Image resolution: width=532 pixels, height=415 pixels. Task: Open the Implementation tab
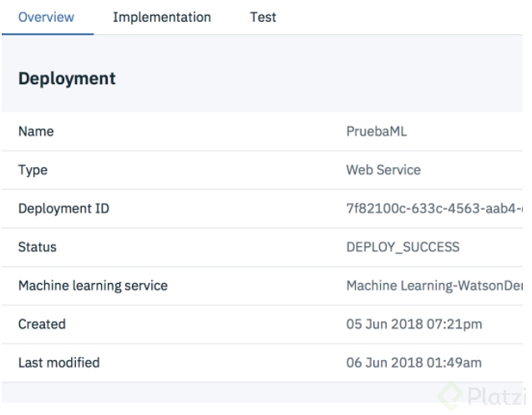(162, 17)
